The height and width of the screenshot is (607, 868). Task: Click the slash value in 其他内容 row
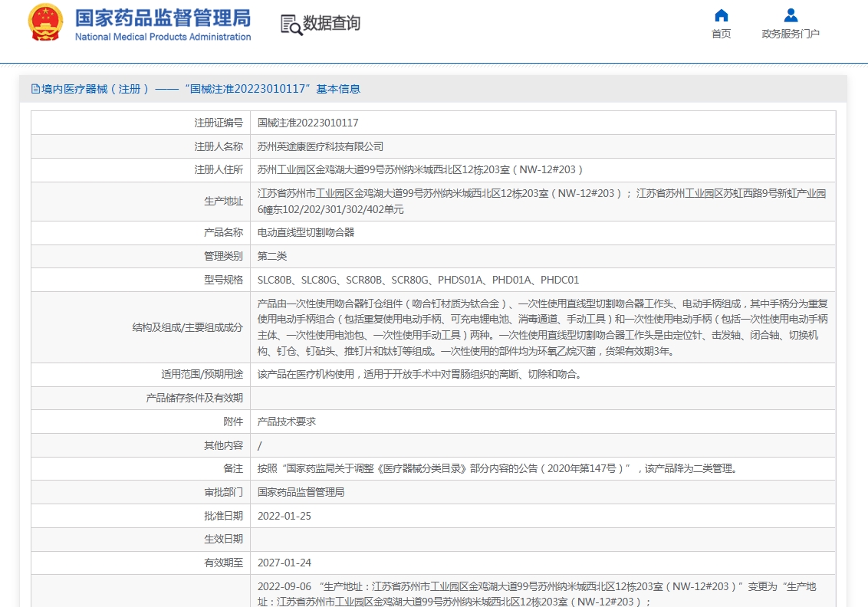260,445
